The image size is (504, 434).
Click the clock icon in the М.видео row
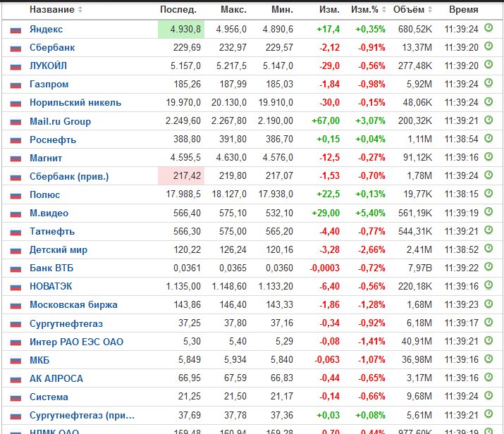pos(488,211)
